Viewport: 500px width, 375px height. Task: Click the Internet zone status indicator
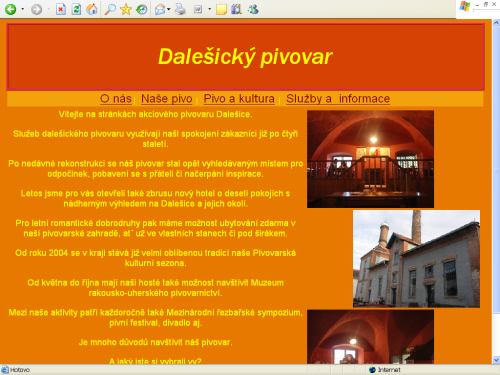[385, 370]
